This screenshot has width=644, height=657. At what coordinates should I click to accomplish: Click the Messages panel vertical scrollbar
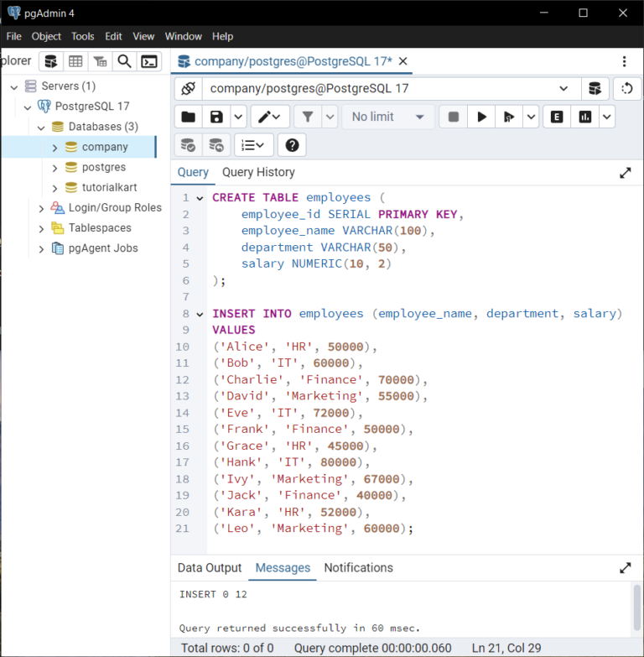click(637, 607)
